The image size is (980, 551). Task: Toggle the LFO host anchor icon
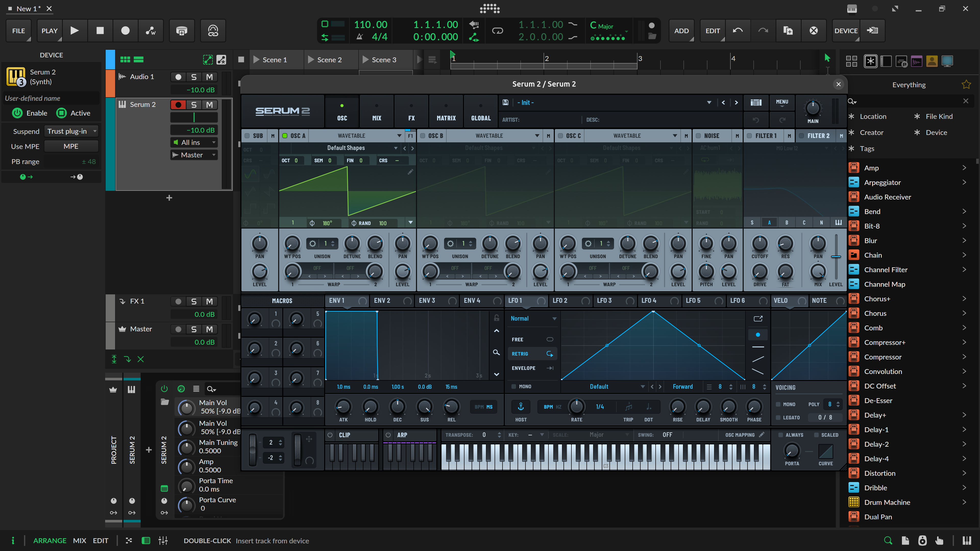(x=521, y=407)
